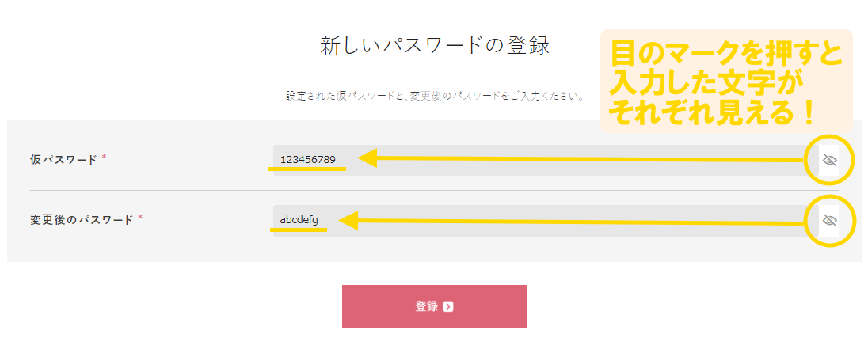Click the 変更後のパスワード field label

(81, 220)
